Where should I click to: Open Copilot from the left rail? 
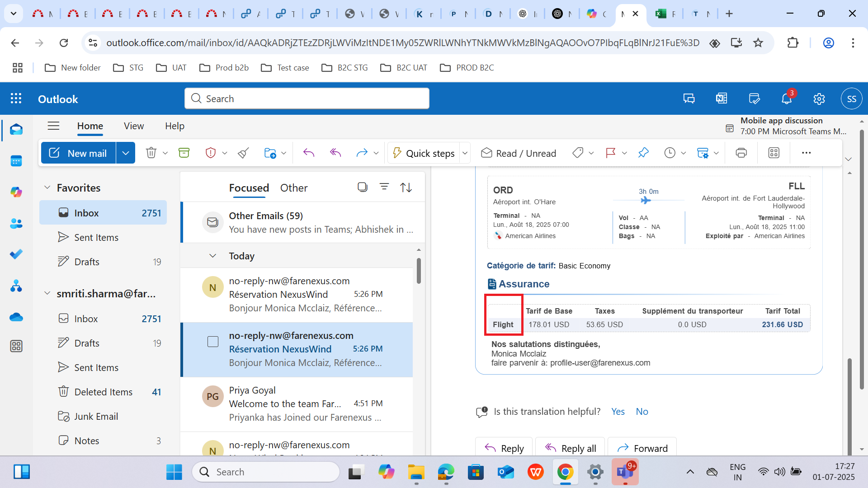coord(16,192)
